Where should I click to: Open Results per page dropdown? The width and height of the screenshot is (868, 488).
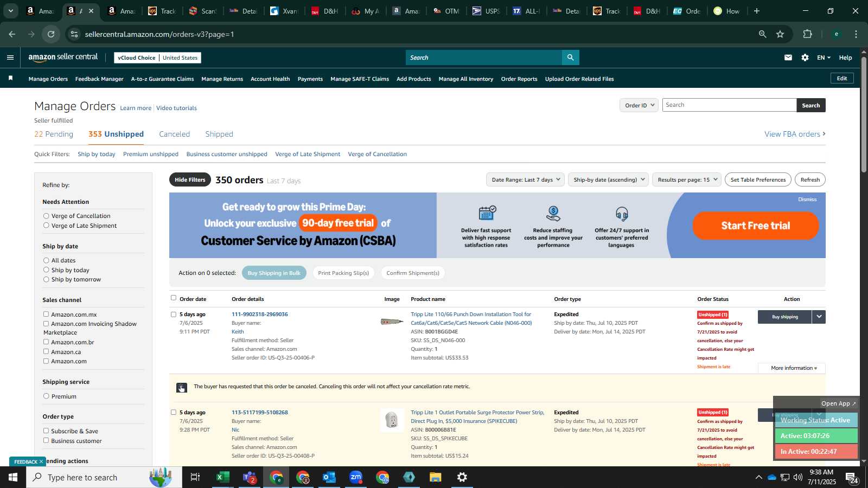point(687,179)
